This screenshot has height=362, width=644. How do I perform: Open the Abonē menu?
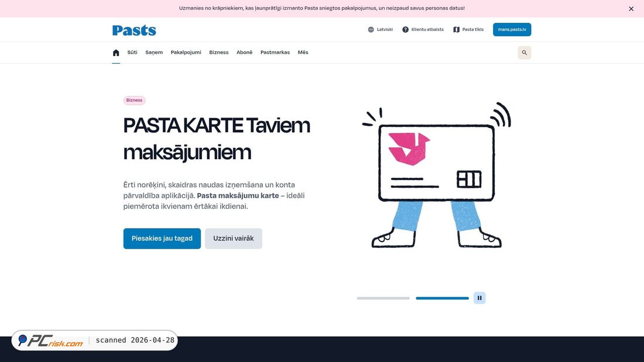click(x=244, y=53)
